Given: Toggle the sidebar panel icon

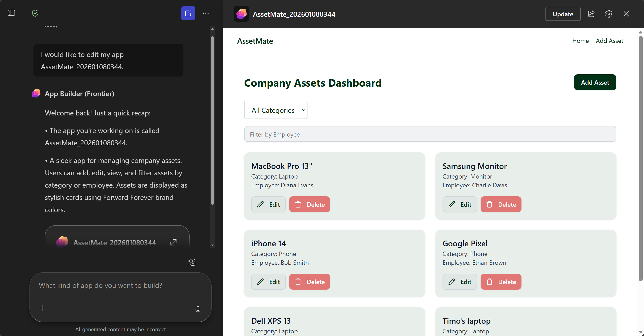Looking at the screenshot, I should [11, 13].
